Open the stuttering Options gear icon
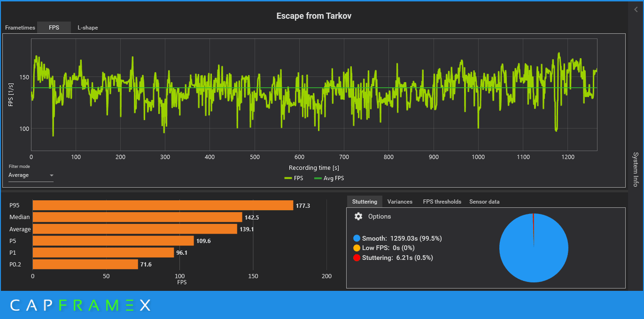 [358, 216]
